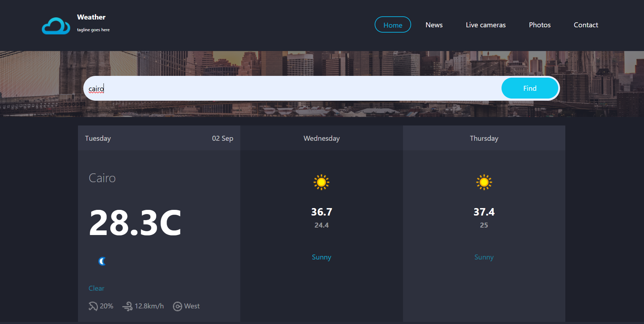Toggle Thursday's Sunny condition label

(484, 257)
